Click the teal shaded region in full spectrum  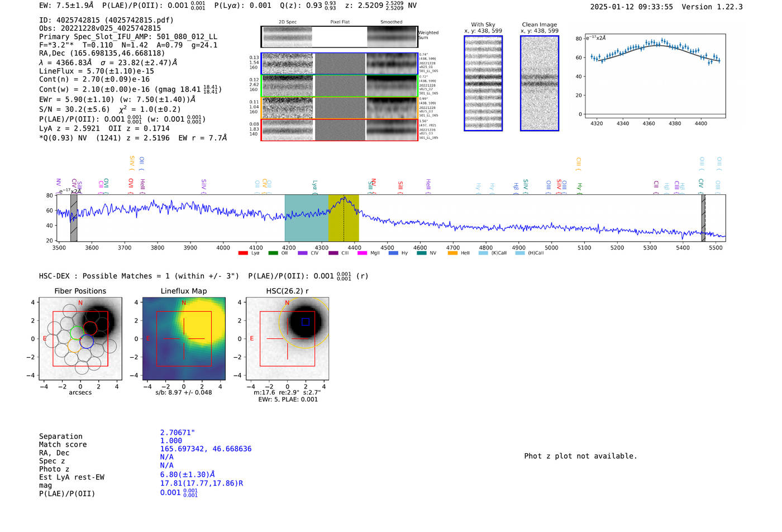click(x=307, y=218)
